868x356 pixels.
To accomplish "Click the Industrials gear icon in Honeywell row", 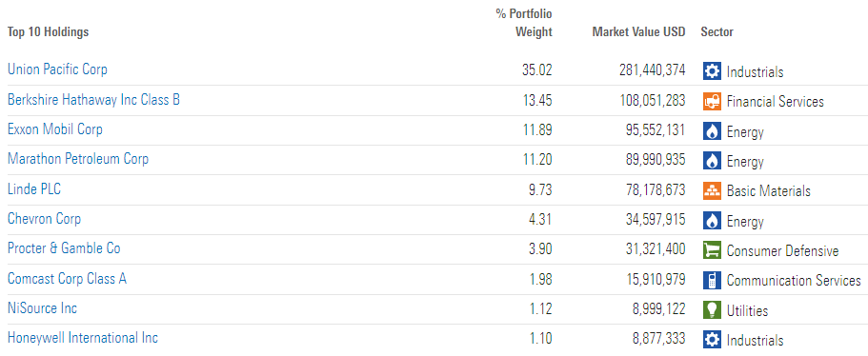I will coord(712,340).
